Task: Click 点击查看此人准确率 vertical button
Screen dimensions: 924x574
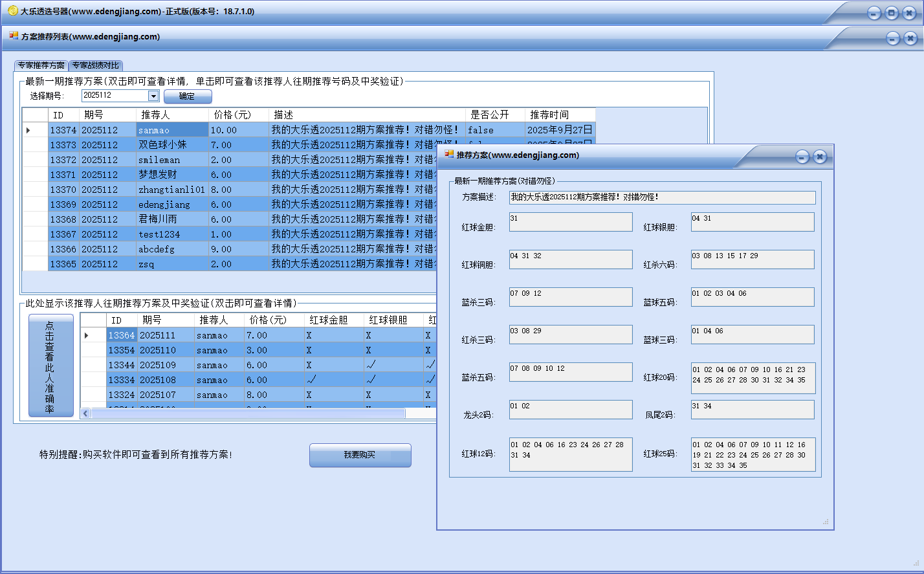Action: pos(50,366)
